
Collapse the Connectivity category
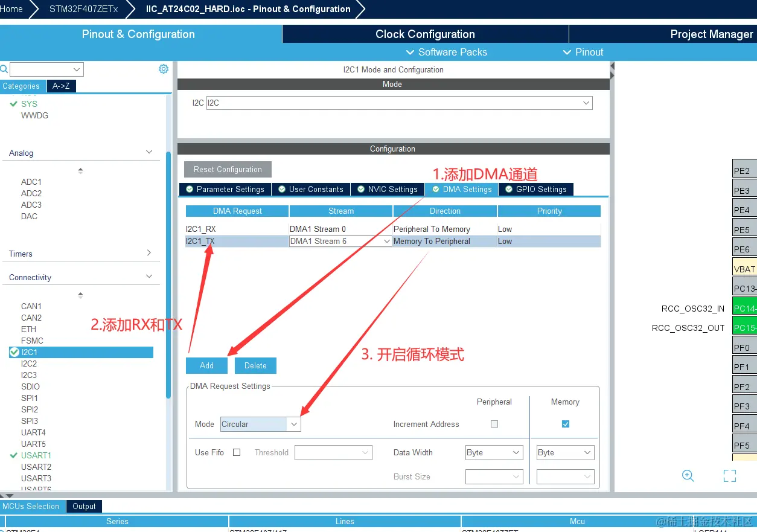click(149, 277)
